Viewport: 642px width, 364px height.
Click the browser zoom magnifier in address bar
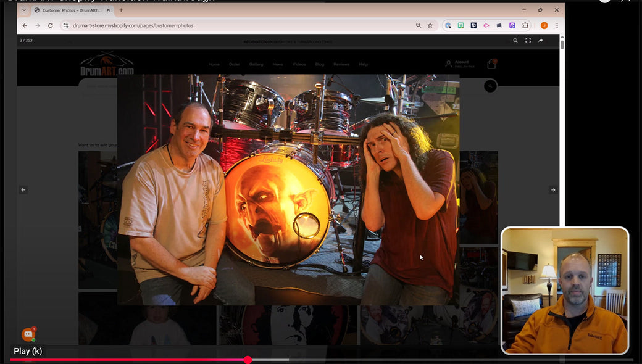click(x=419, y=25)
